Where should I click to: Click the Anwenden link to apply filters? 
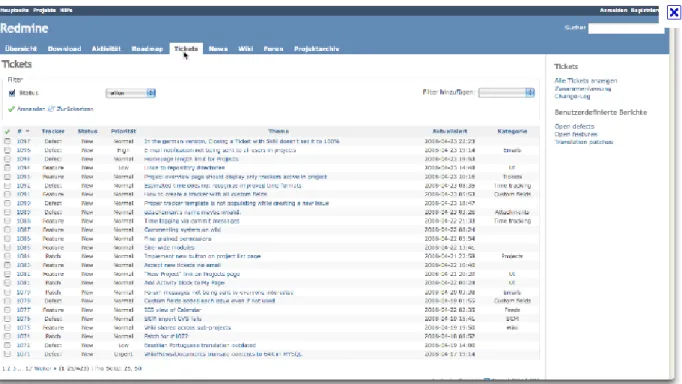pyautogui.click(x=31, y=109)
